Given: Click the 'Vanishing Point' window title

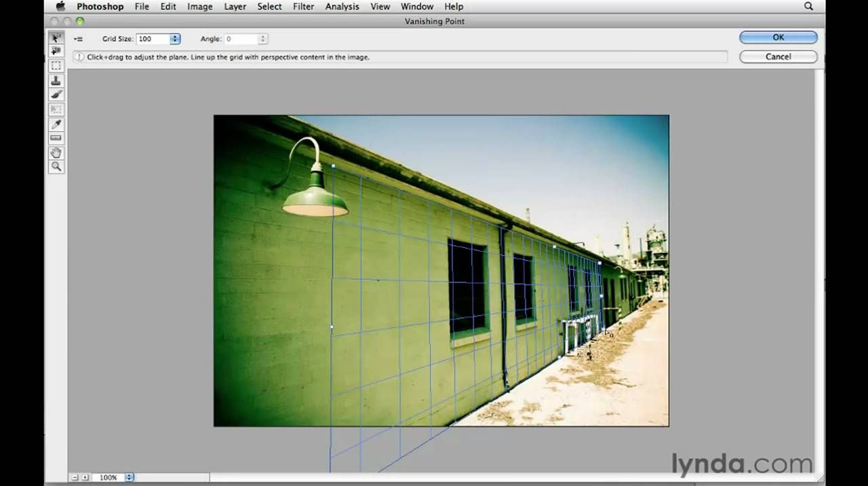Looking at the screenshot, I should point(435,21).
